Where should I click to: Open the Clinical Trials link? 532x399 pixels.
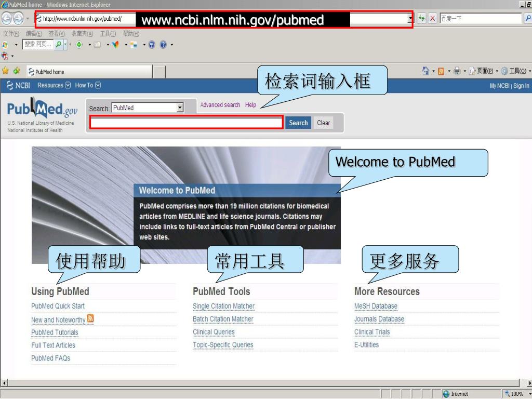coord(372,332)
